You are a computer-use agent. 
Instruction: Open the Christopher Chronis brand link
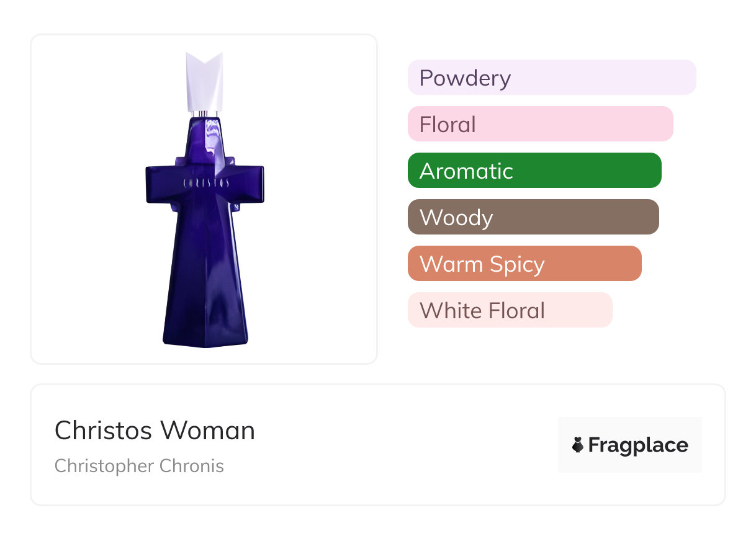(x=139, y=466)
